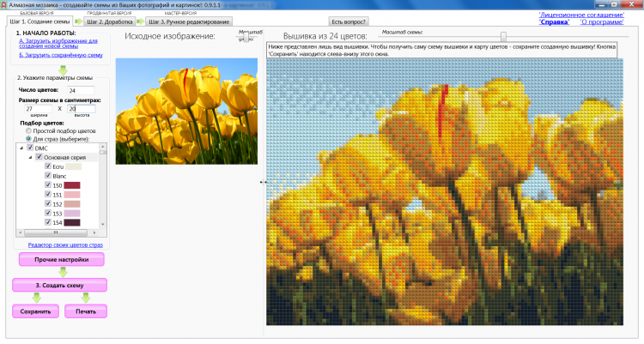Click the 'Есть вопрос?' button
Image resolution: width=644 pixels, height=344 pixels.
point(349,21)
